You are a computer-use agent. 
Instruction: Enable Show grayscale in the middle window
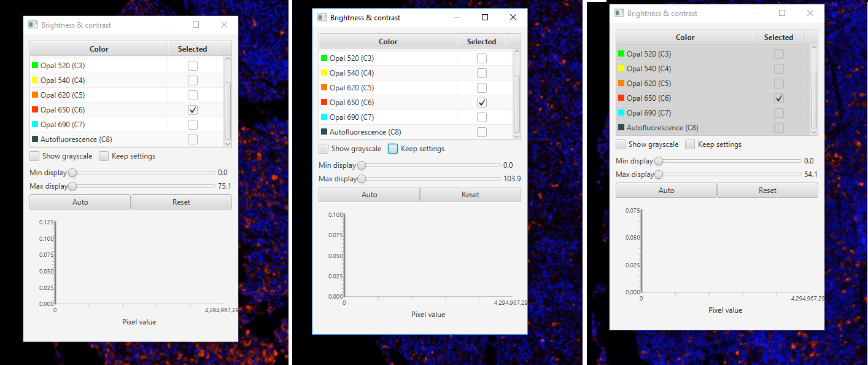[x=324, y=148]
